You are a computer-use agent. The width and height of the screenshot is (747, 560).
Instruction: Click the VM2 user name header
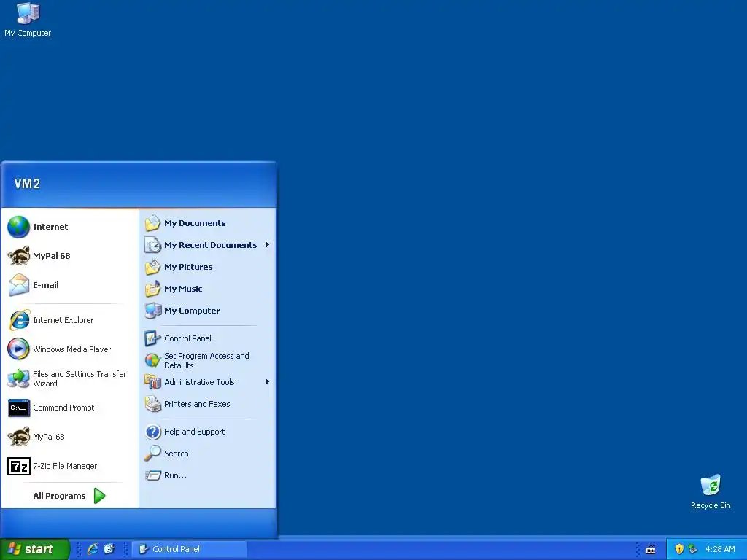click(x=27, y=184)
